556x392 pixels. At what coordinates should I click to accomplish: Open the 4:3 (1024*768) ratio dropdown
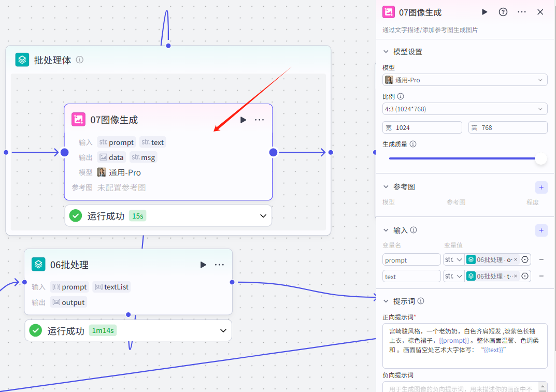[465, 109]
